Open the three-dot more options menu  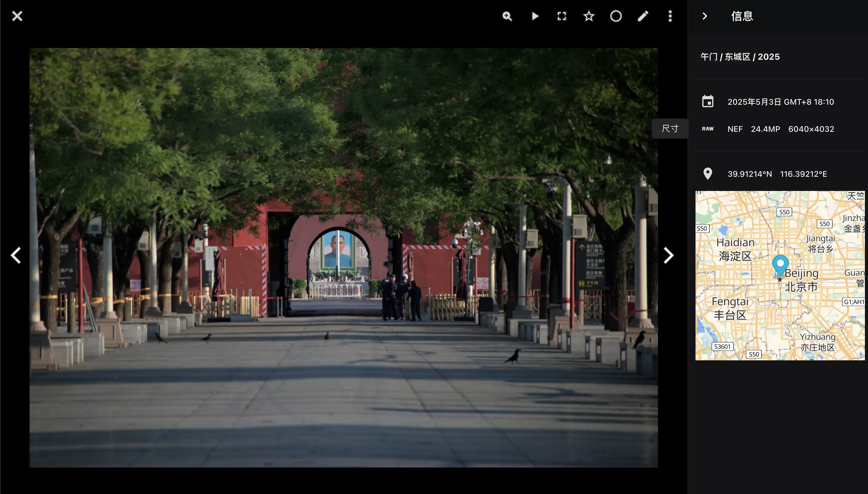pos(670,16)
